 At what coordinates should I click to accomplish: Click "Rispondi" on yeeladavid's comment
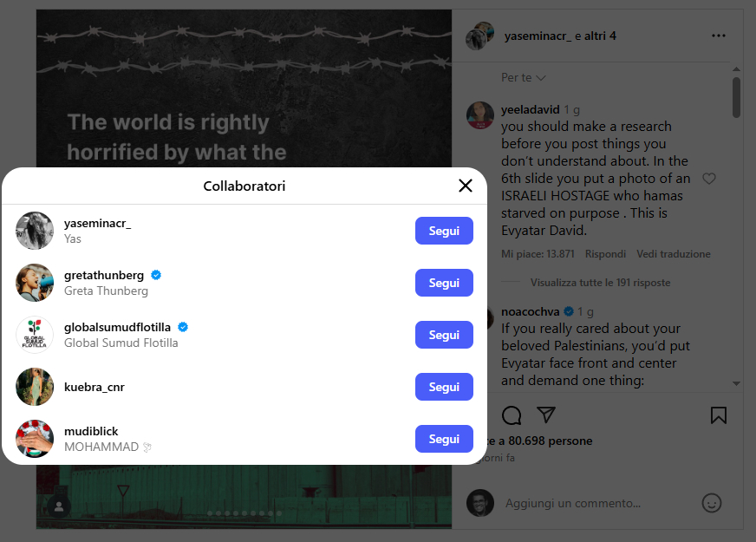[605, 254]
